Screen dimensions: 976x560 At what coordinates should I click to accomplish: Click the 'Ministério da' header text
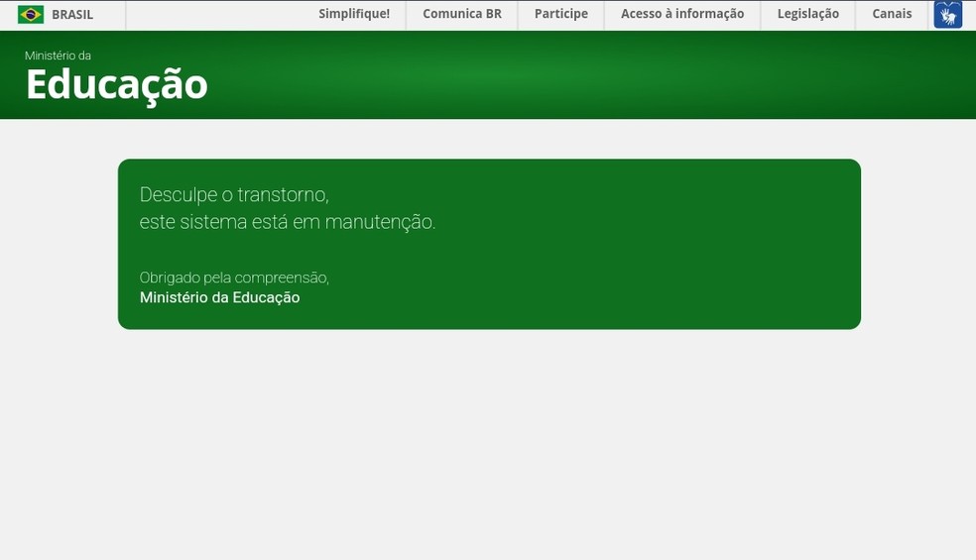tap(58, 56)
